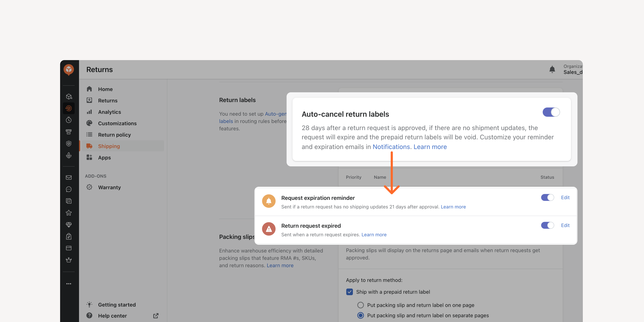This screenshot has height=322, width=644.
Task: Open Warranty add-on
Action: point(123,187)
